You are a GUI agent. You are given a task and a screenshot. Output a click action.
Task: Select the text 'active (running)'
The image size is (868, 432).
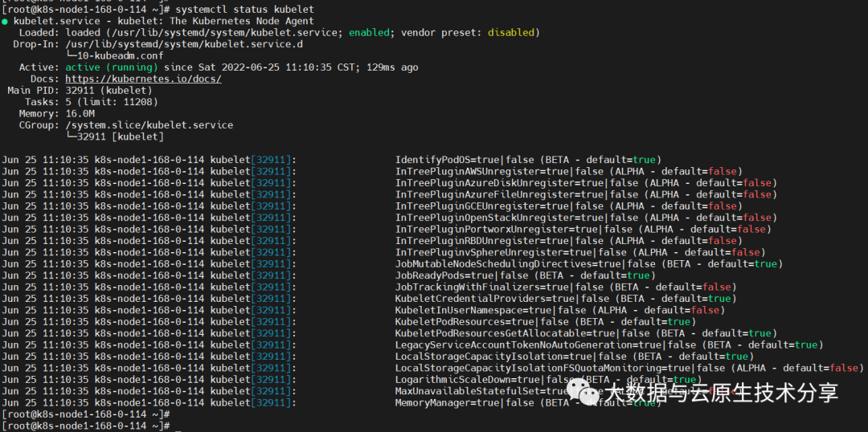tap(112, 67)
